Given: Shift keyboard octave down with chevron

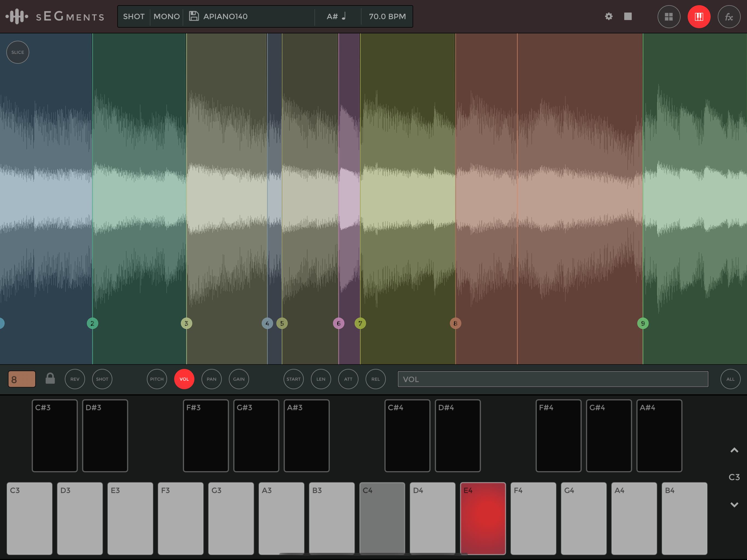Looking at the screenshot, I should (734, 504).
